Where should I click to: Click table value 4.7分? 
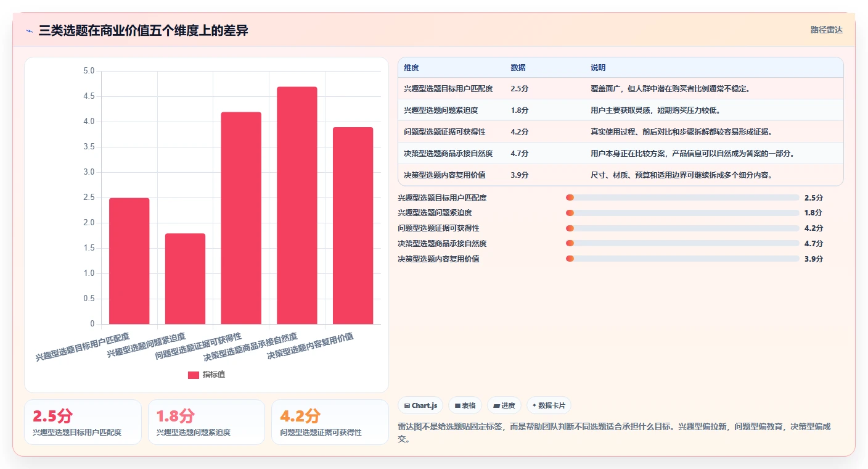pos(520,154)
